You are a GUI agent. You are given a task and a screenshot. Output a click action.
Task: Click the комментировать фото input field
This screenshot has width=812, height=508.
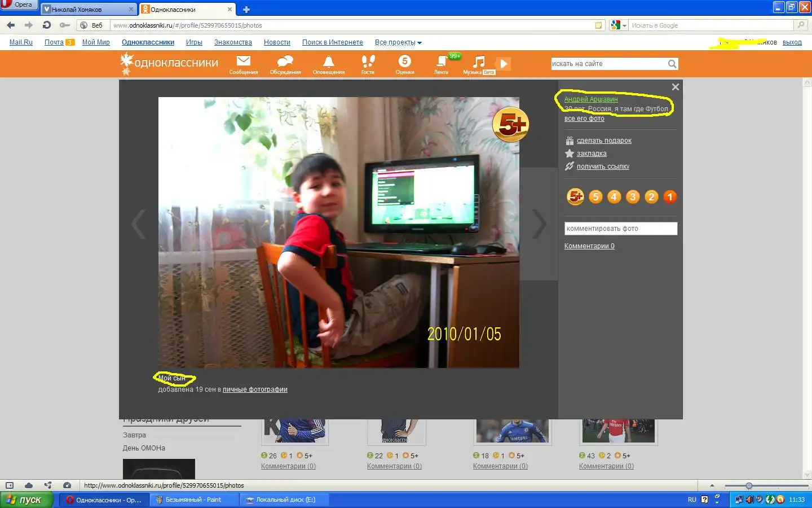click(x=620, y=229)
